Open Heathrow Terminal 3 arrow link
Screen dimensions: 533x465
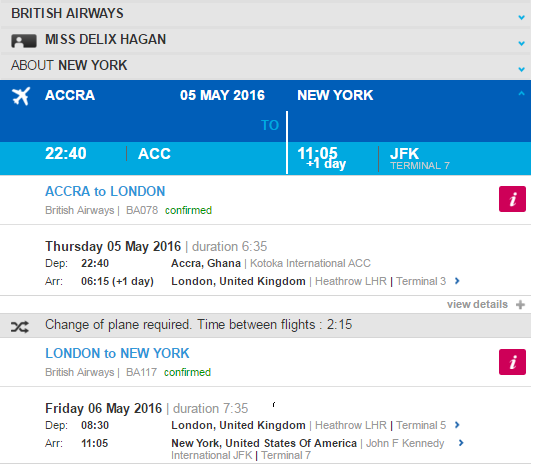pos(457,281)
